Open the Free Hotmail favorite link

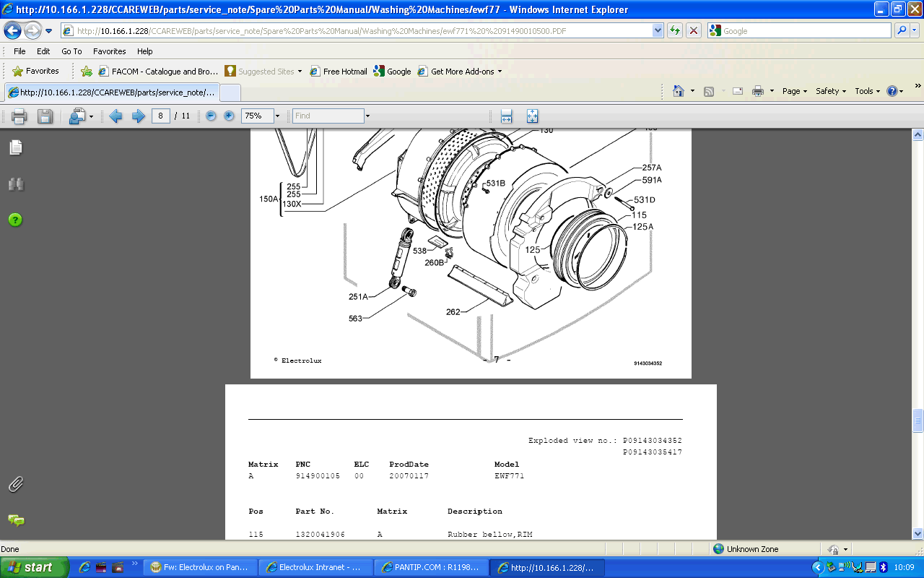pos(339,72)
